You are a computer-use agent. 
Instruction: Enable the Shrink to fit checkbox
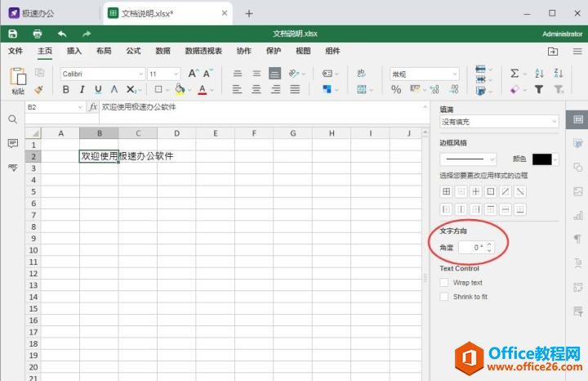[x=444, y=297]
